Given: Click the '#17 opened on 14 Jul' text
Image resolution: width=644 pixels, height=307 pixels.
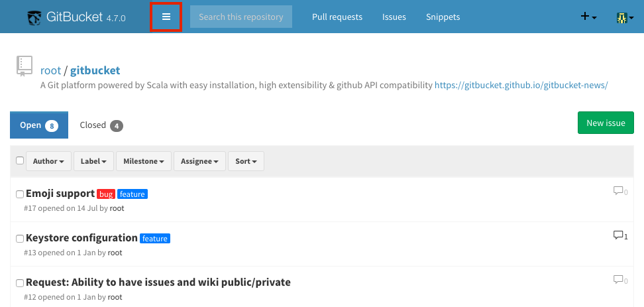Looking at the screenshot, I should coord(60,208).
